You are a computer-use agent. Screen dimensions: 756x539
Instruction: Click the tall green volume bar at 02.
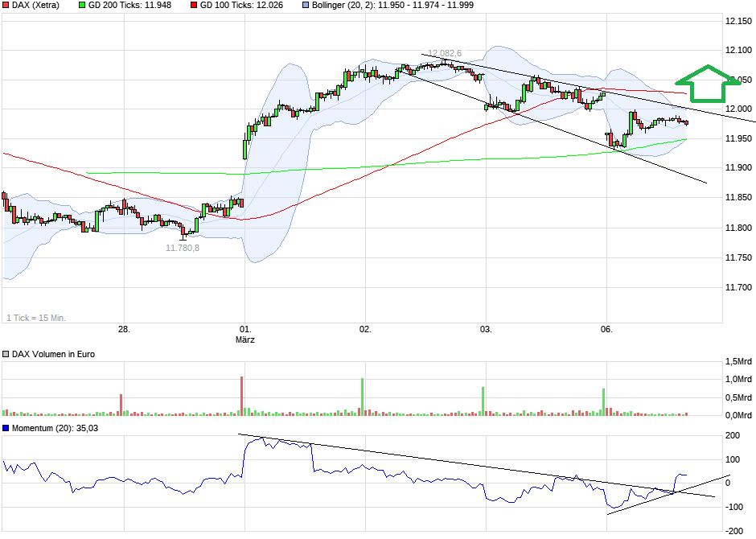pyautogui.click(x=362, y=397)
